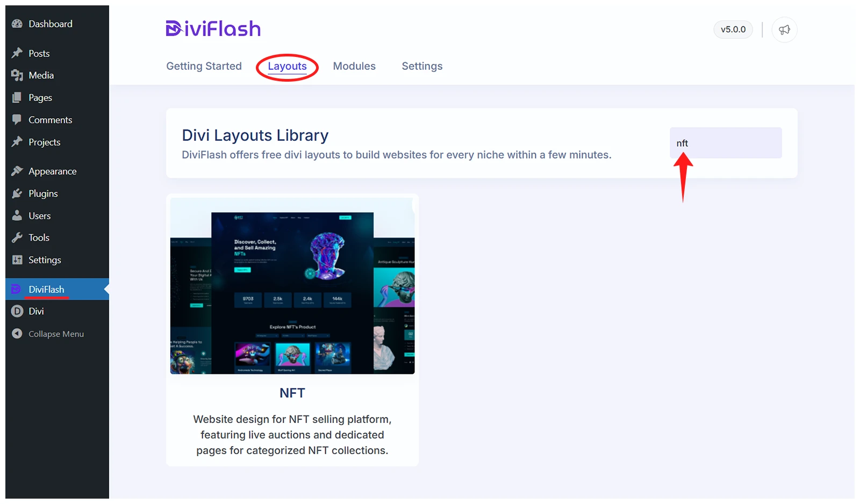
Task: Click the Tools wrench icon
Action: [17, 237]
